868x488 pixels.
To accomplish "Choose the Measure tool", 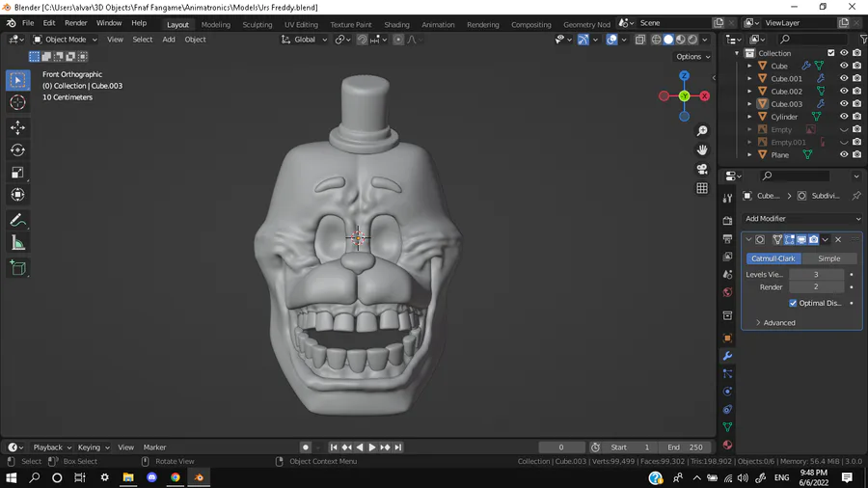I will [17, 244].
